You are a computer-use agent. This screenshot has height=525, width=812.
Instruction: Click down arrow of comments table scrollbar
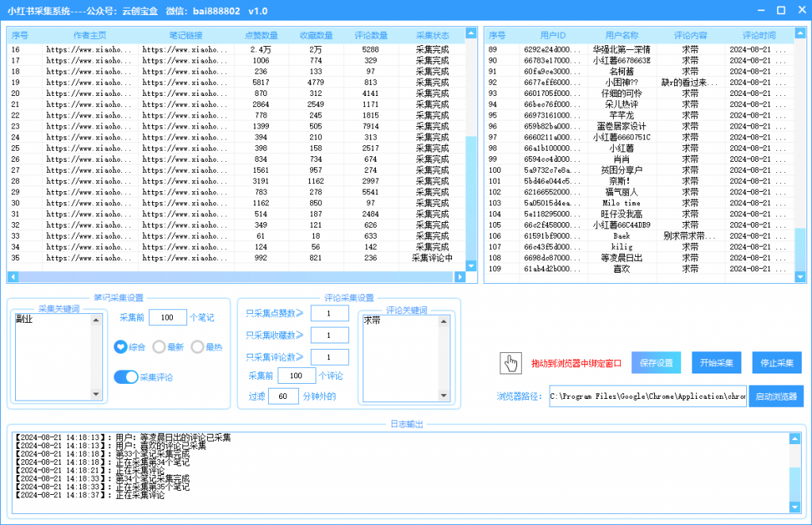[800, 277]
